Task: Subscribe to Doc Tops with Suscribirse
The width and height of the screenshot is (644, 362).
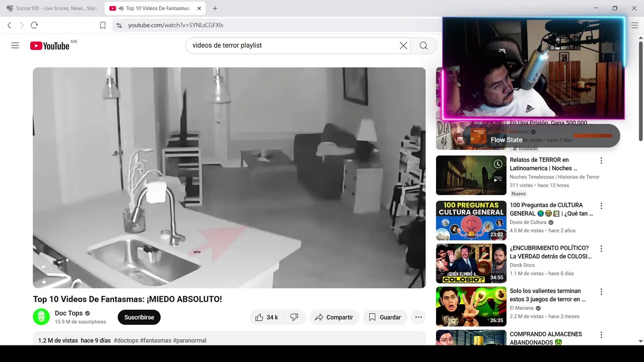Action: (139, 317)
